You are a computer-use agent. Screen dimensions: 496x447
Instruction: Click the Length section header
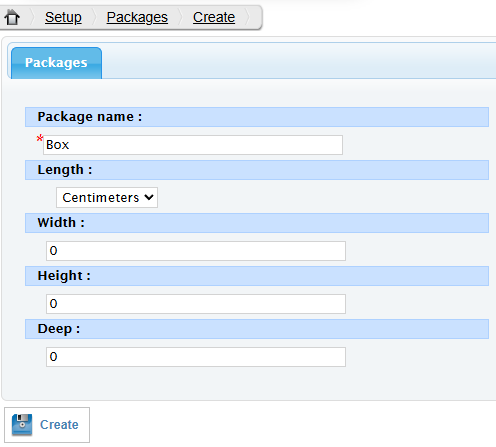257,170
